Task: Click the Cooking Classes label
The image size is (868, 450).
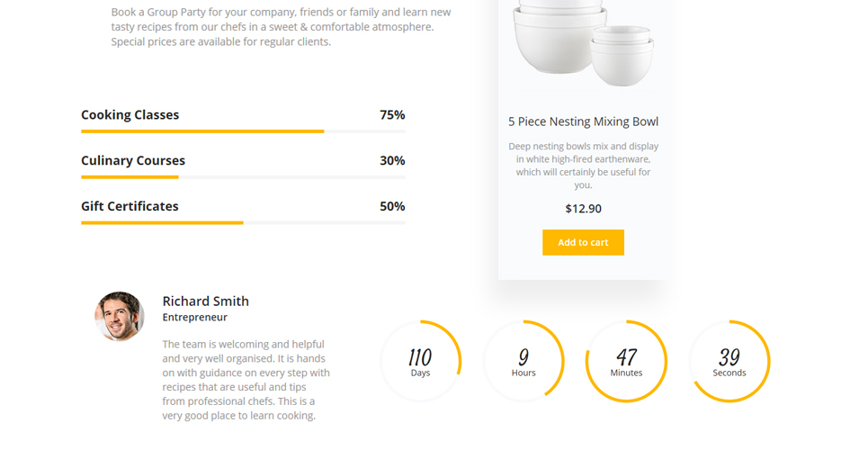Action: (130, 114)
